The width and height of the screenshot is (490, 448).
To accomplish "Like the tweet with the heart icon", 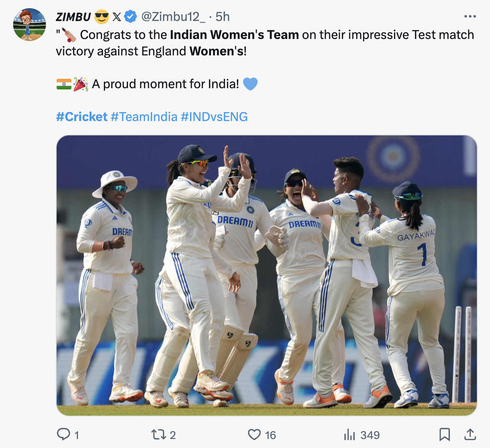I will 254,434.
